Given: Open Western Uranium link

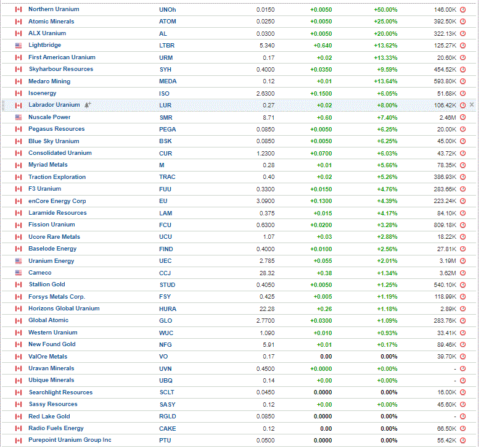Looking at the screenshot, I should point(53,333).
